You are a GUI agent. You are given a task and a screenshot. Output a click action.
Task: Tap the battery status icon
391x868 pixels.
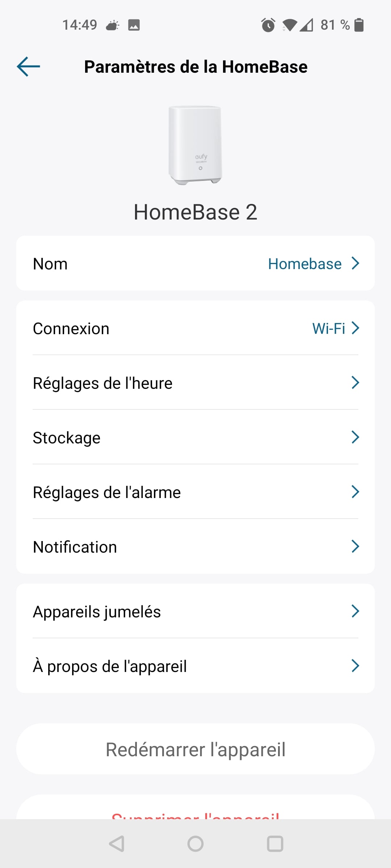click(359, 25)
